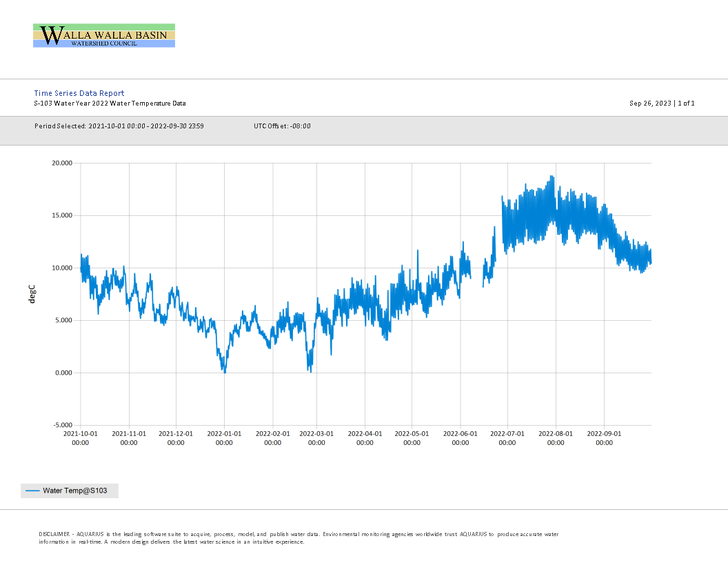
Task: Click the 'S-103 Water Year 2022 Water Temperature Data' subtitle
Action: (110, 103)
